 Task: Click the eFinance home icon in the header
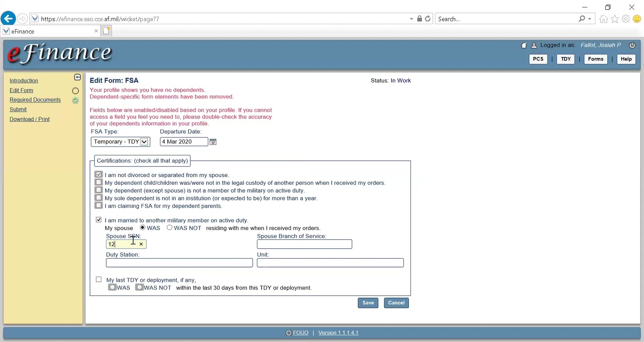(x=524, y=45)
